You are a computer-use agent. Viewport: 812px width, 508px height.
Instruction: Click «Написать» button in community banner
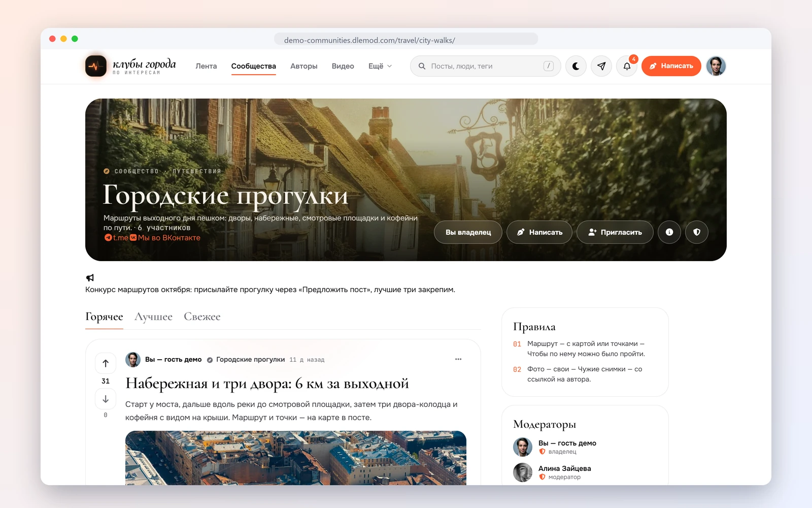(539, 232)
